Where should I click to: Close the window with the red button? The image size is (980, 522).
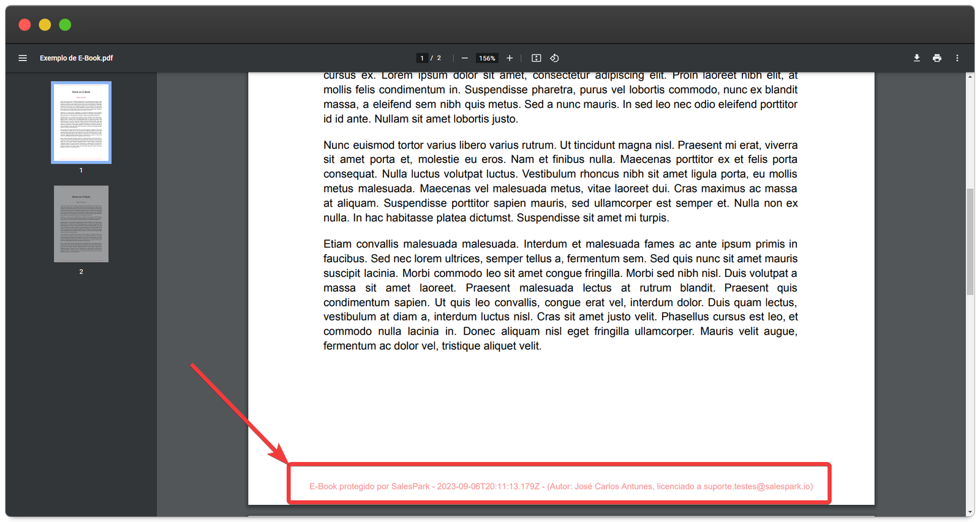pos(25,25)
